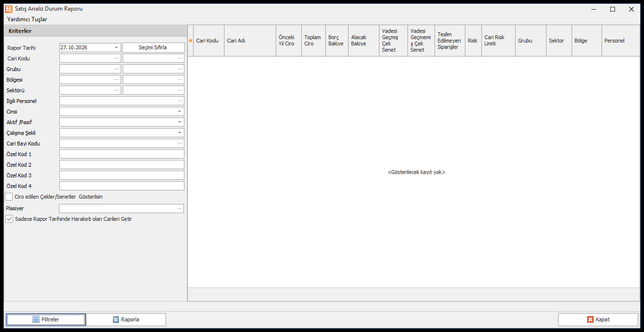
Task: Click the Seçimi Sıfırla button
Action: 153,47
